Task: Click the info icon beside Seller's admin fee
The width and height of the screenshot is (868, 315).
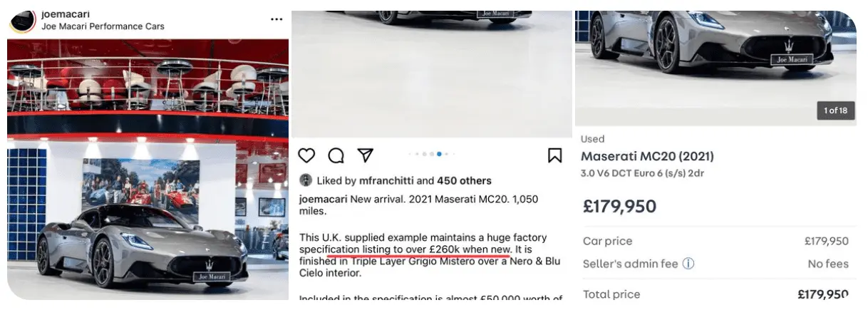Action: coord(688,264)
